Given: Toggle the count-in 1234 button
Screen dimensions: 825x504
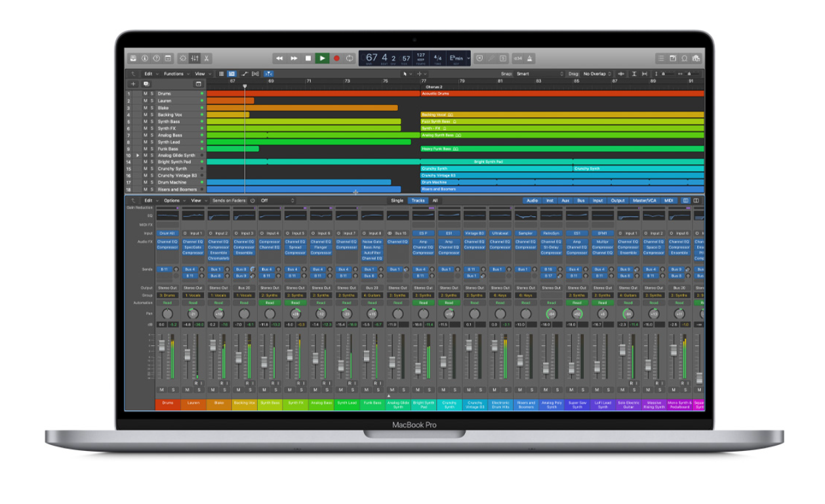Looking at the screenshot, I should point(517,58).
